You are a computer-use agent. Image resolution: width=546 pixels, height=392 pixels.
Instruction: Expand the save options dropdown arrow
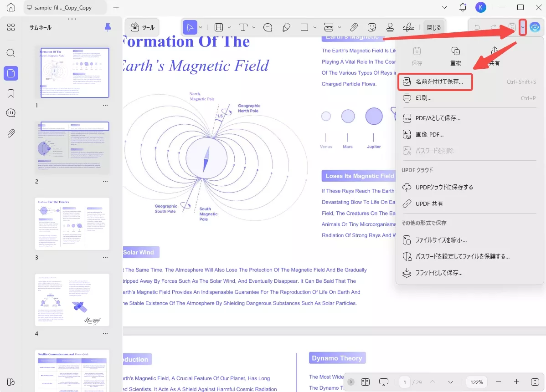pos(523,27)
